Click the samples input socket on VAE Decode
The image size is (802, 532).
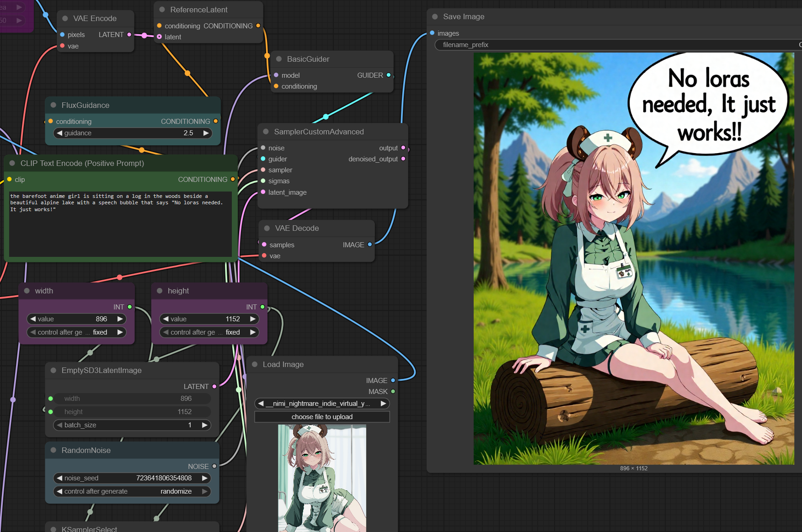264,245
